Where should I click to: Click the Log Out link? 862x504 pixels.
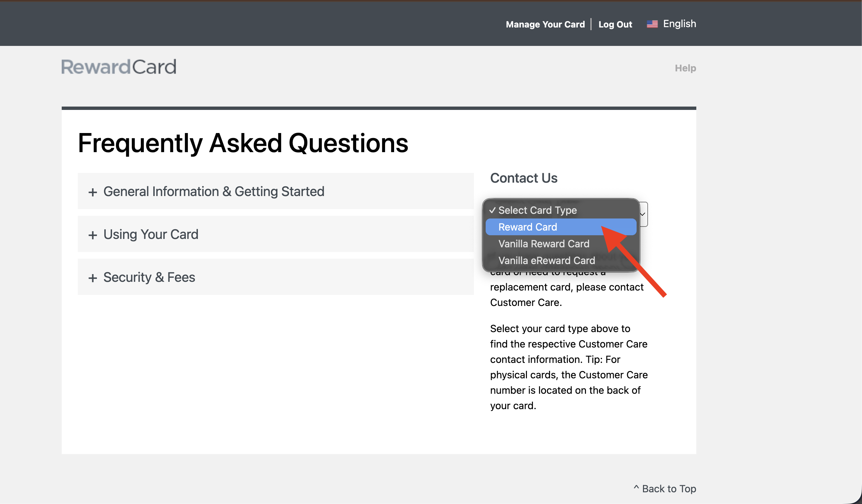click(x=615, y=24)
